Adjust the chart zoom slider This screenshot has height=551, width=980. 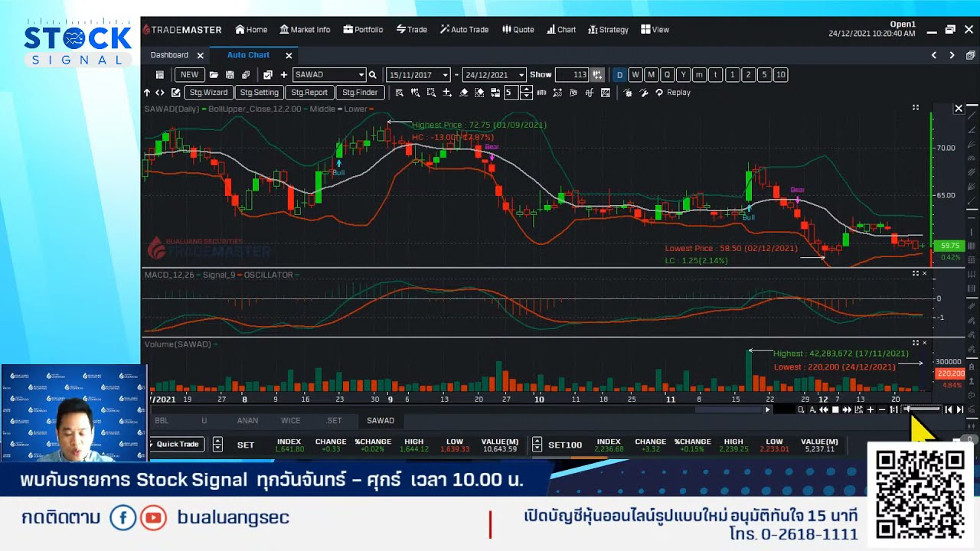[x=922, y=410]
